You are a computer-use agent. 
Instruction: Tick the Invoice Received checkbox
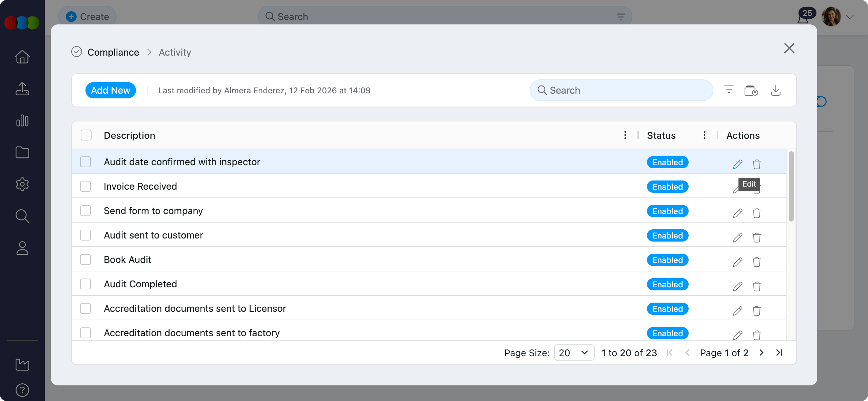(85, 186)
